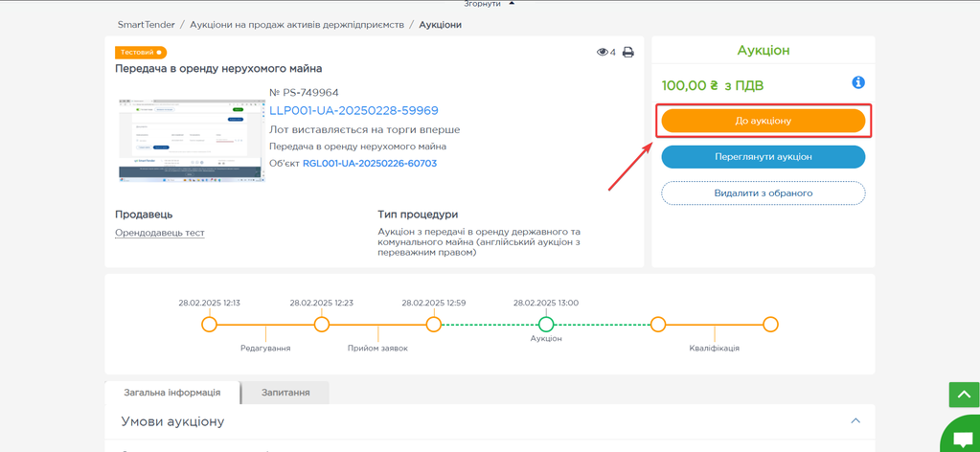
Task: Switch to the Запитання tab
Action: click(285, 393)
